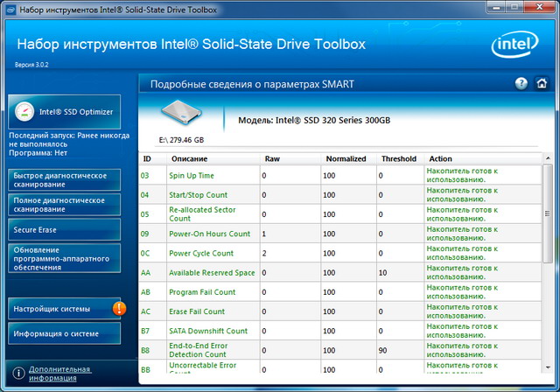Click ID 03 in the table
560x392 pixels.
click(x=144, y=176)
